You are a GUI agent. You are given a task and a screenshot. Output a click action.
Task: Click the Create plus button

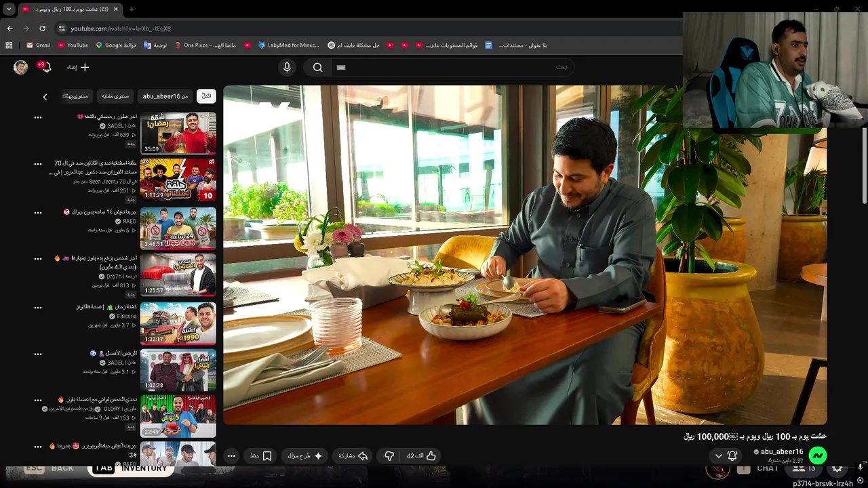click(x=78, y=67)
